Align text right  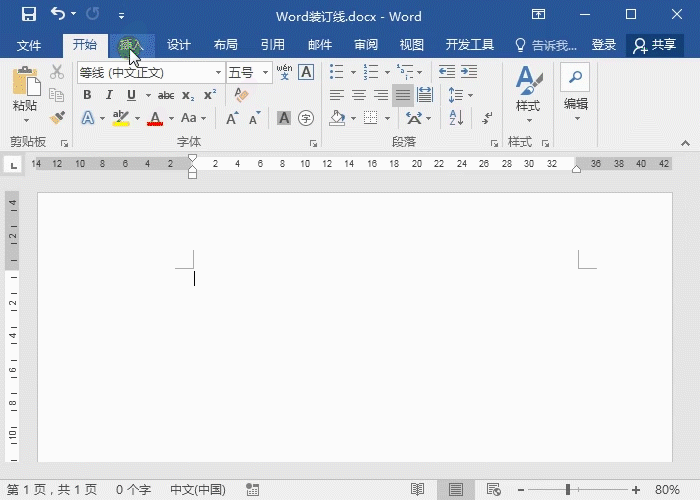click(x=381, y=95)
